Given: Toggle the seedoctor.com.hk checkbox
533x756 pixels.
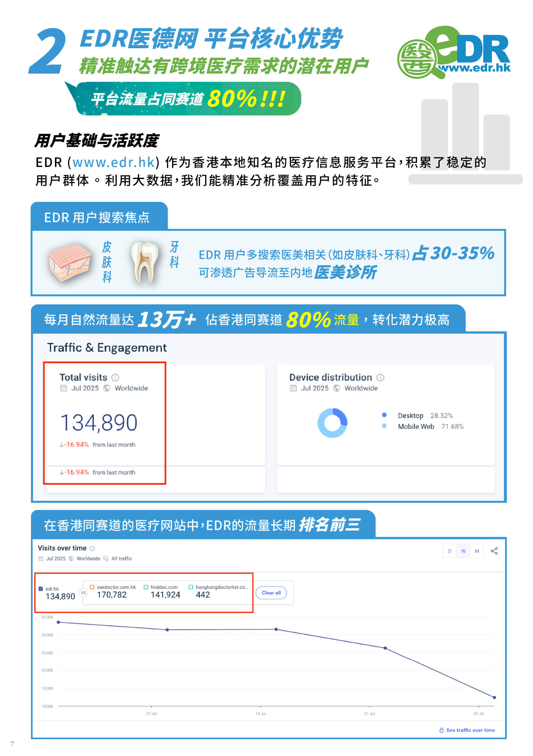Looking at the screenshot, I should click(92, 587).
